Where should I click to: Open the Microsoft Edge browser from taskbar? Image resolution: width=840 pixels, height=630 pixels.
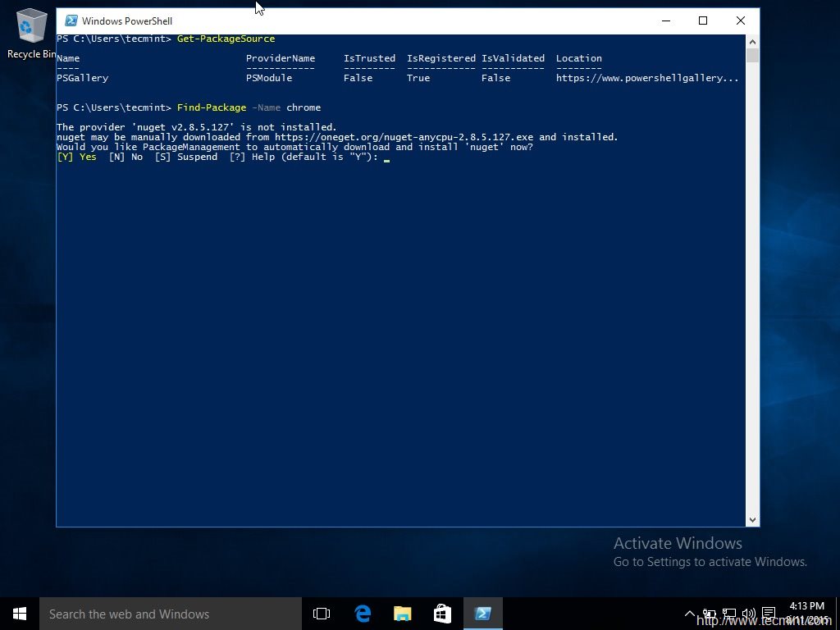[x=362, y=613]
